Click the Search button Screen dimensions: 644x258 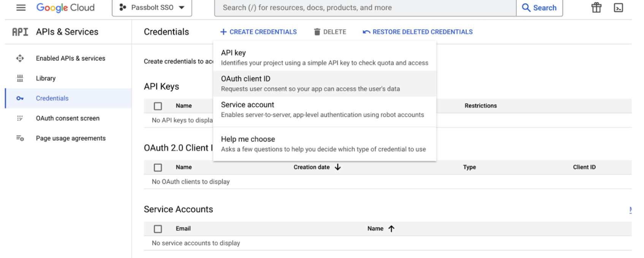(x=540, y=8)
